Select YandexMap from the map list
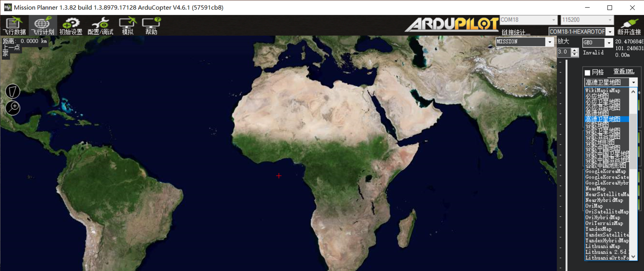644x271 pixels. coord(598,229)
